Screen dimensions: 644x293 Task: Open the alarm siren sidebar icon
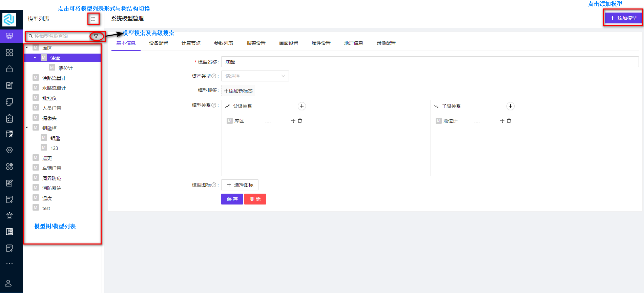[x=9, y=215]
